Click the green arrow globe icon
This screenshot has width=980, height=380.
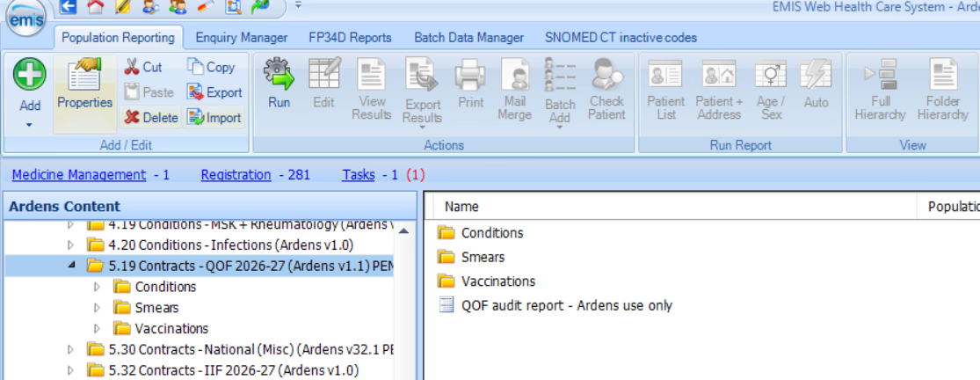tap(261, 7)
